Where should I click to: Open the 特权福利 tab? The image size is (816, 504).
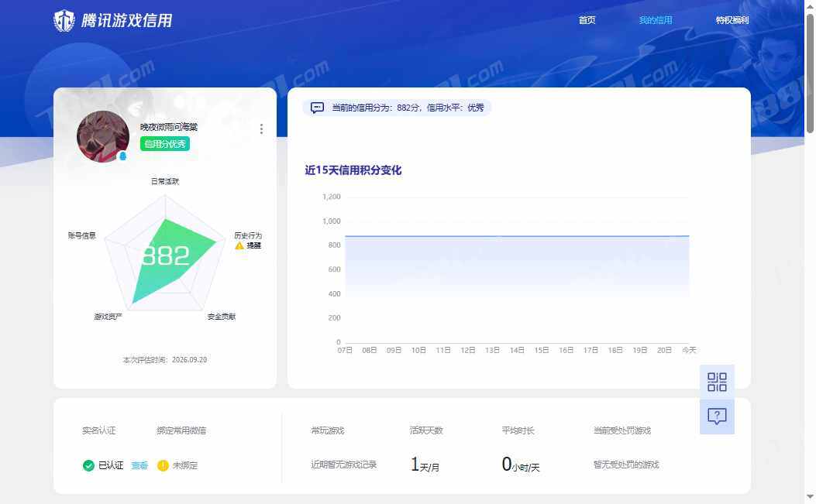[x=732, y=20]
